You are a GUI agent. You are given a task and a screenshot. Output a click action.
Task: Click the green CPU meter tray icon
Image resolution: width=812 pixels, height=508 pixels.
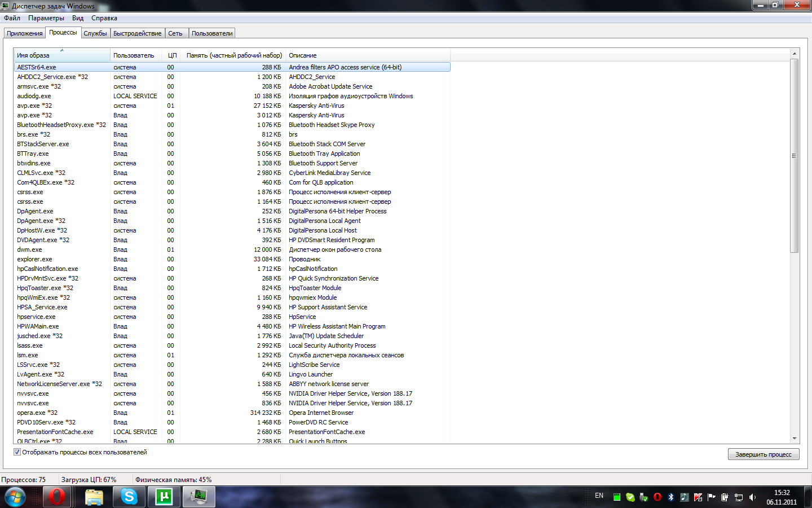coord(617,497)
